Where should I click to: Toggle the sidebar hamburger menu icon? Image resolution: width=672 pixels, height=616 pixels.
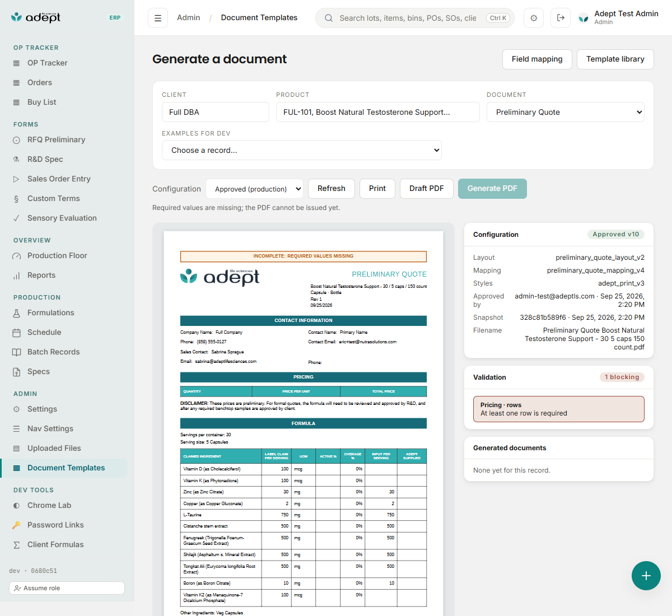[x=158, y=18]
